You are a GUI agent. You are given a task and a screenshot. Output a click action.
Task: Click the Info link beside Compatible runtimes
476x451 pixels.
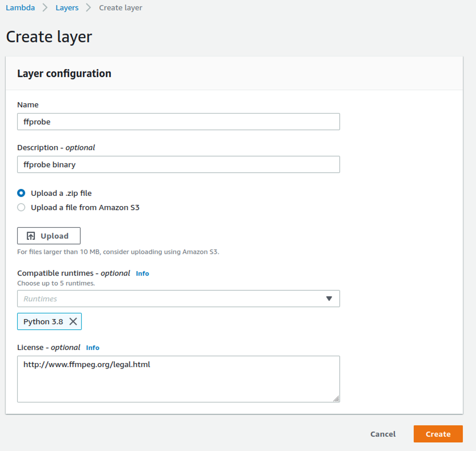point(142,274)
